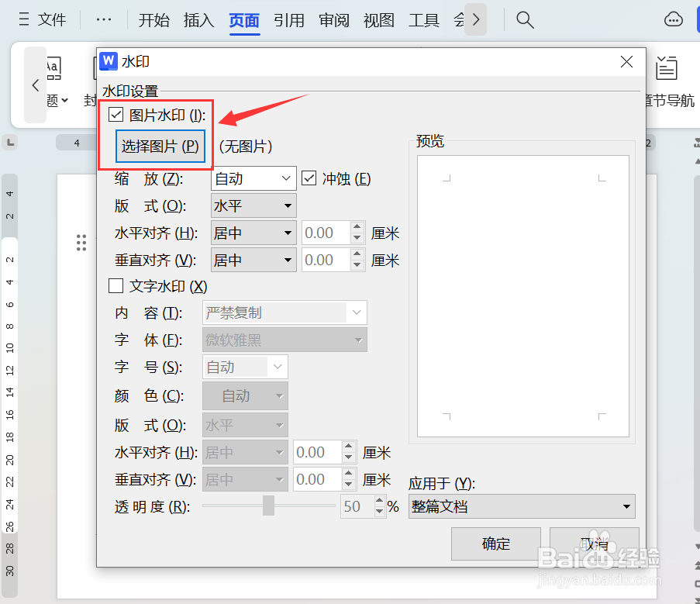
Task: Switch to the 插入 ribbon tab
Action: point(198,20)
